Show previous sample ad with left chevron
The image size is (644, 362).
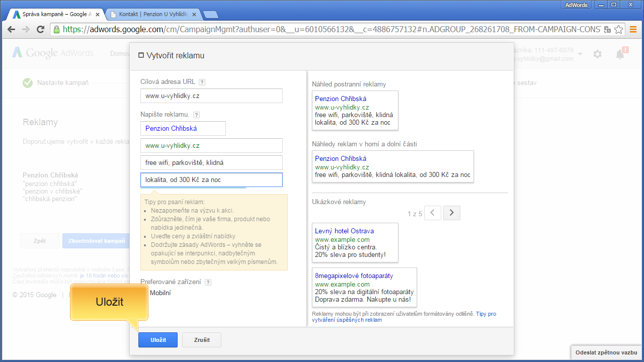pos(433,213)
